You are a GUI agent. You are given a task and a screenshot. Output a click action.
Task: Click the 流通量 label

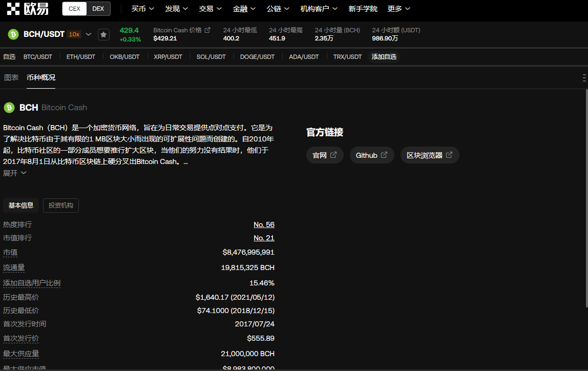pos(14,267)
